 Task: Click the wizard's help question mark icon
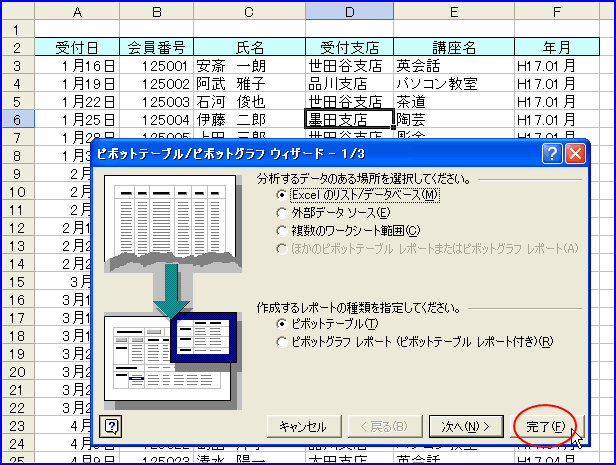tap(552, 153)
